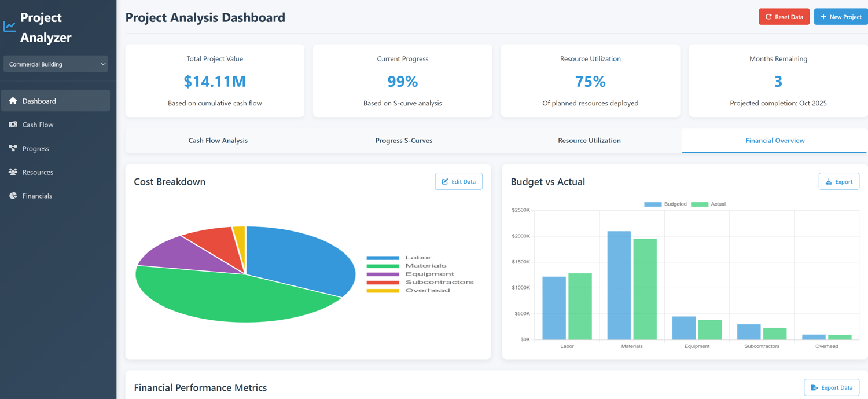The image size is (868, 399).
Task: Click the 3 months remaining value
Action: click(x=778, y=82)
